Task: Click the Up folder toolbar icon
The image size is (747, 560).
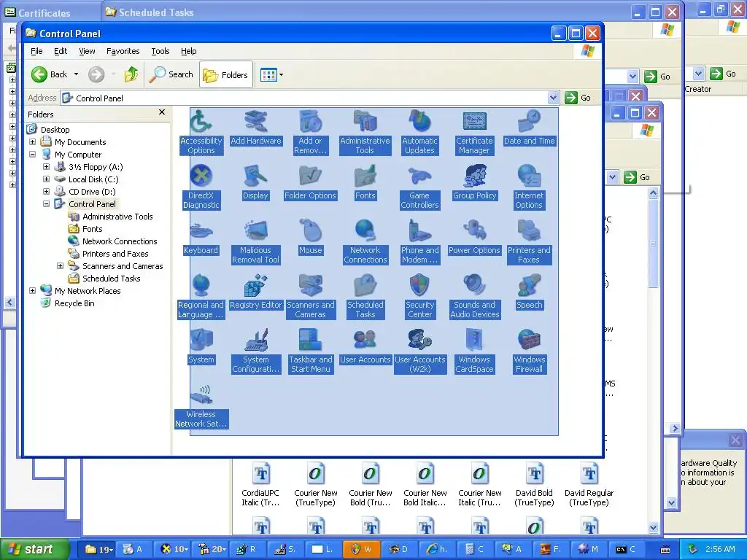Action: tap(131, 74)
